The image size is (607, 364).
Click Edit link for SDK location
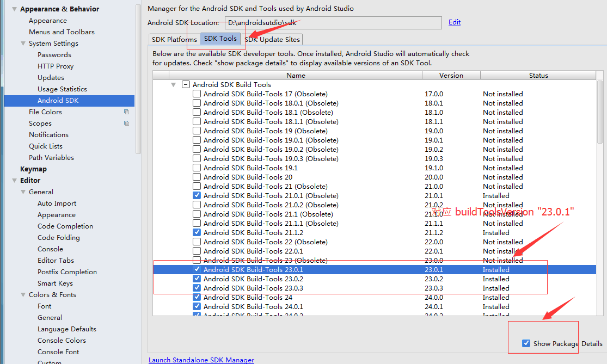[x=455, y=22]
